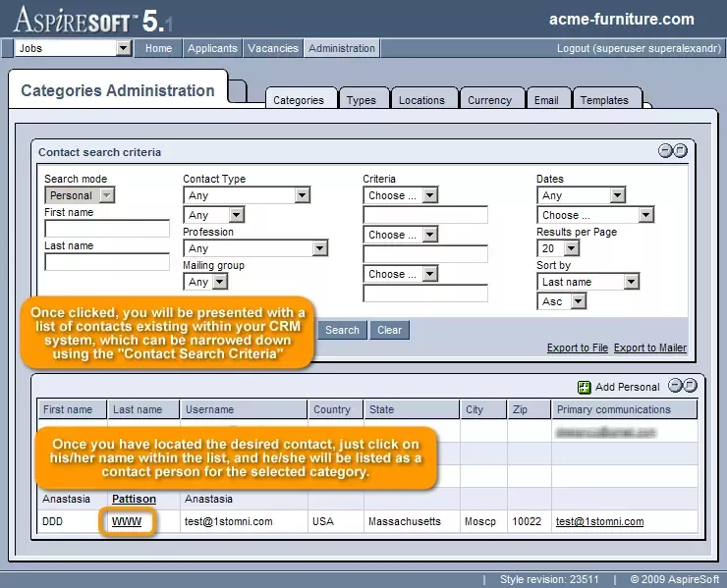Click Logout (superuser superalexandr)
The width and height of the screenshot is (727, 588).
(639, 48)
